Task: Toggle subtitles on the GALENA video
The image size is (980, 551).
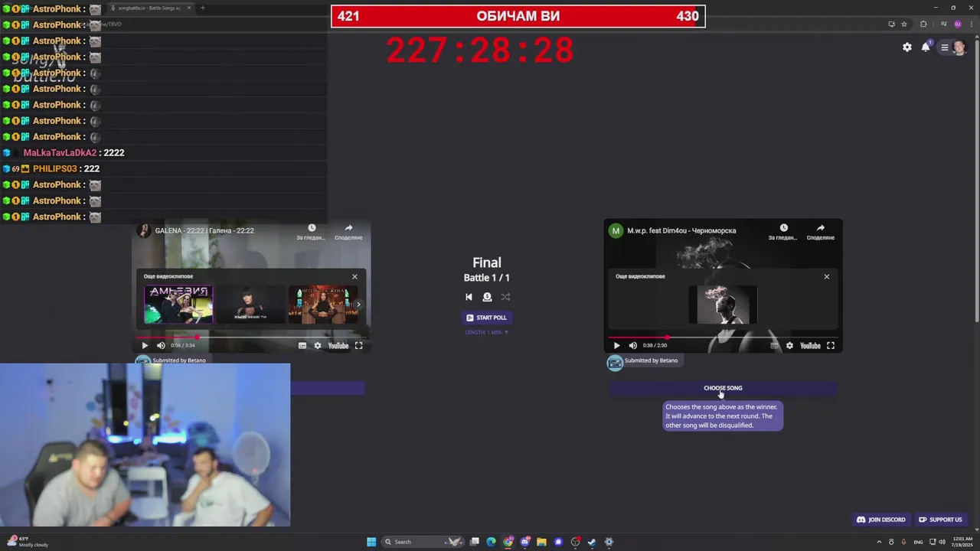Action: [x=302, y=346]
